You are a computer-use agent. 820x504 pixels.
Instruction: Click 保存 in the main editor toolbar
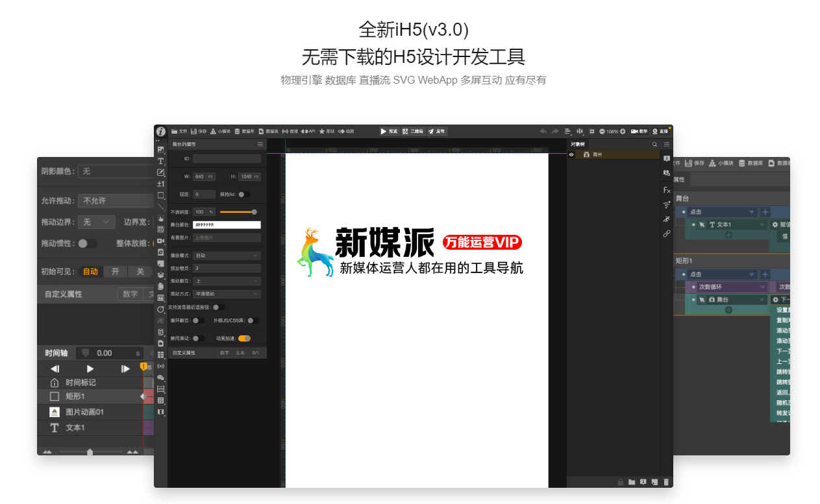199,131
